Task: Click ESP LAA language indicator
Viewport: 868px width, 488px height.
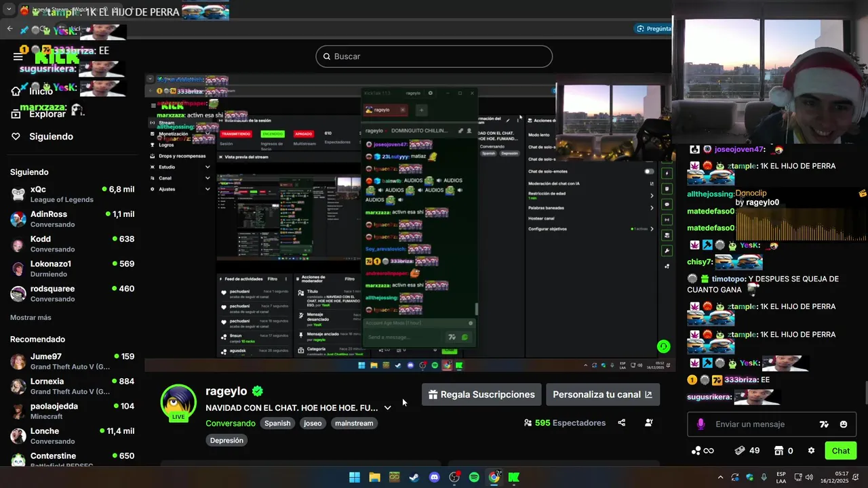Action: click(x=781, y=477)
